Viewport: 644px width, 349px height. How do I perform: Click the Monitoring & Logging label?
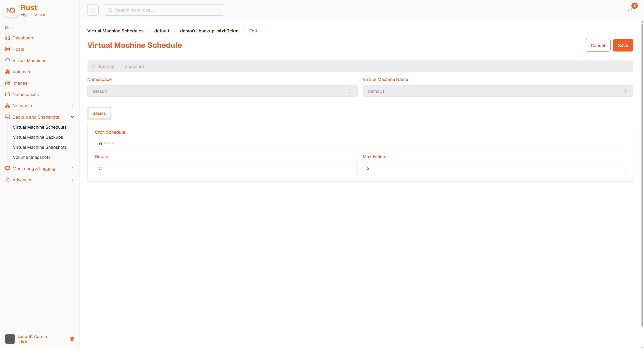pos(34,169)
